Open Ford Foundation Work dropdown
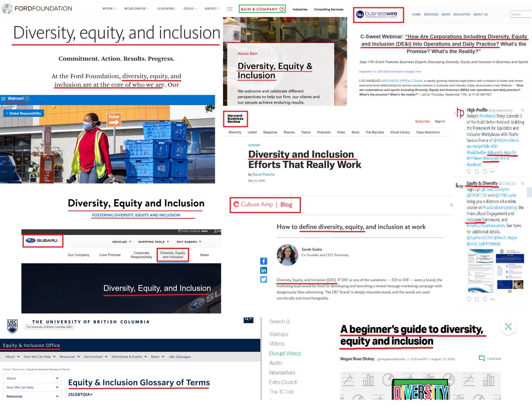Viewport: 532px width, 408px height. (109, 8)
